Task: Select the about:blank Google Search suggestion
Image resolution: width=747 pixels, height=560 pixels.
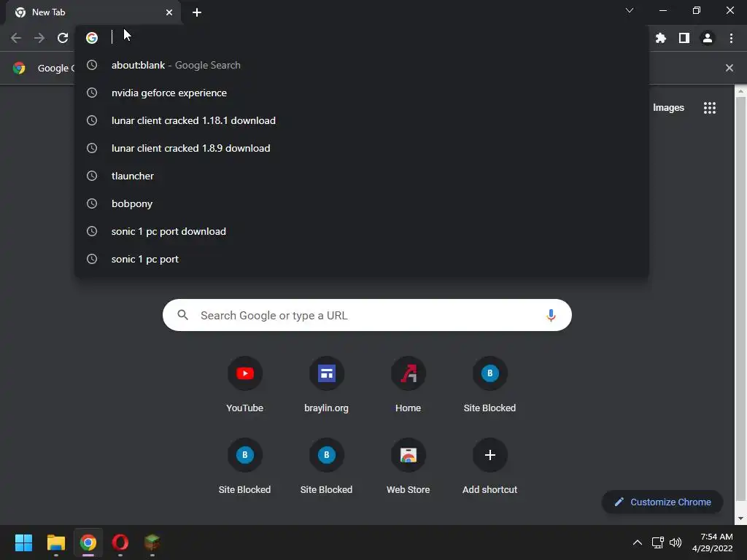Action: coord(362,65)
